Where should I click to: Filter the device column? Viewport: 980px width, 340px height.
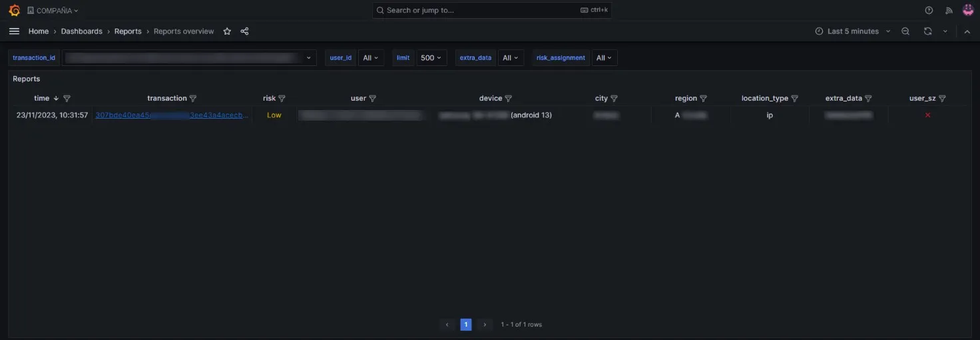[x=509, y=99]
